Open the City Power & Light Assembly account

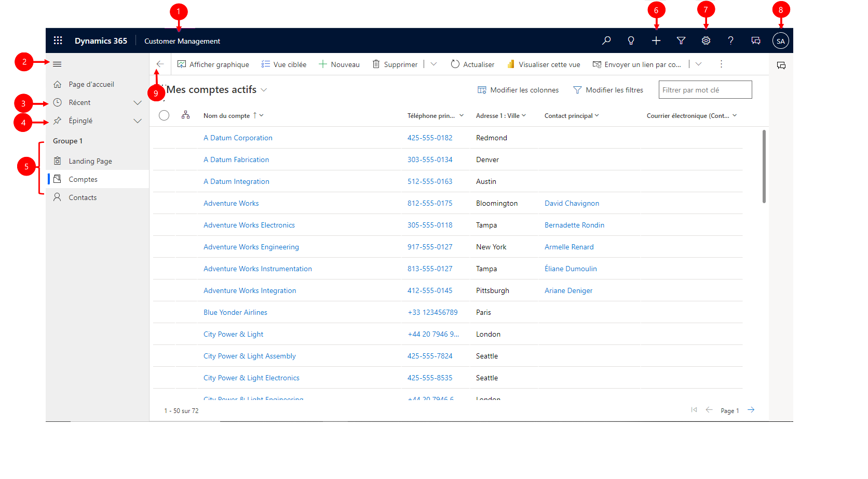click(x=250, y=356)
